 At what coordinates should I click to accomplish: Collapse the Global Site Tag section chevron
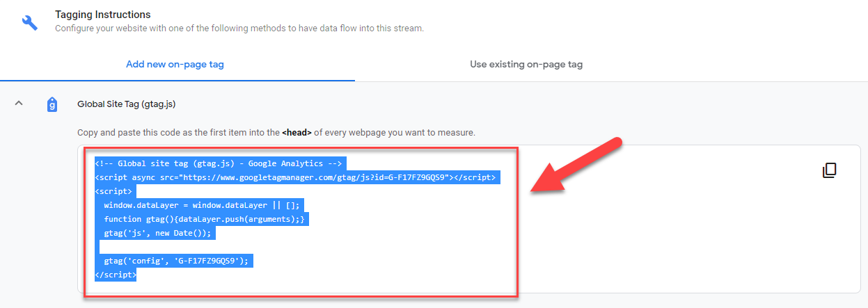19,104
